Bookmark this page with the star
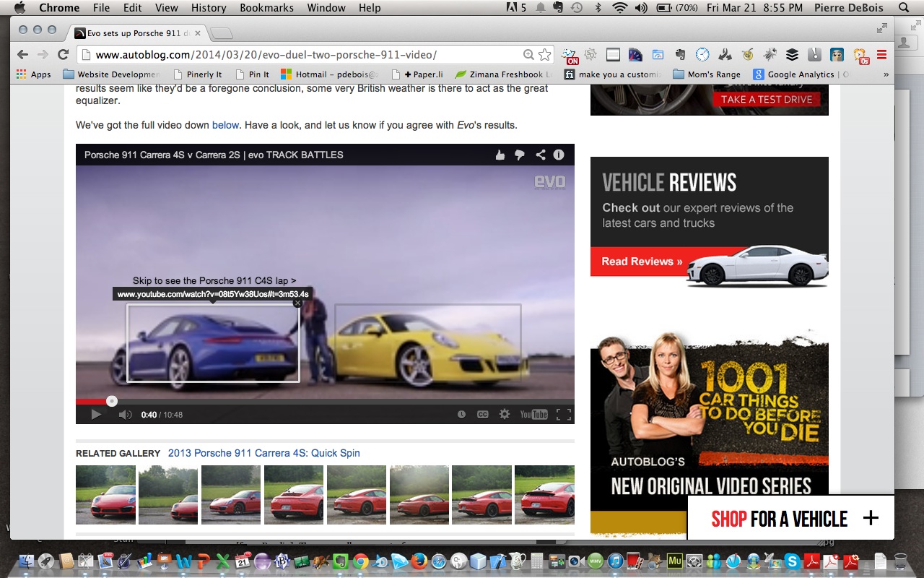The image size is (924, 578). point(545,55)
